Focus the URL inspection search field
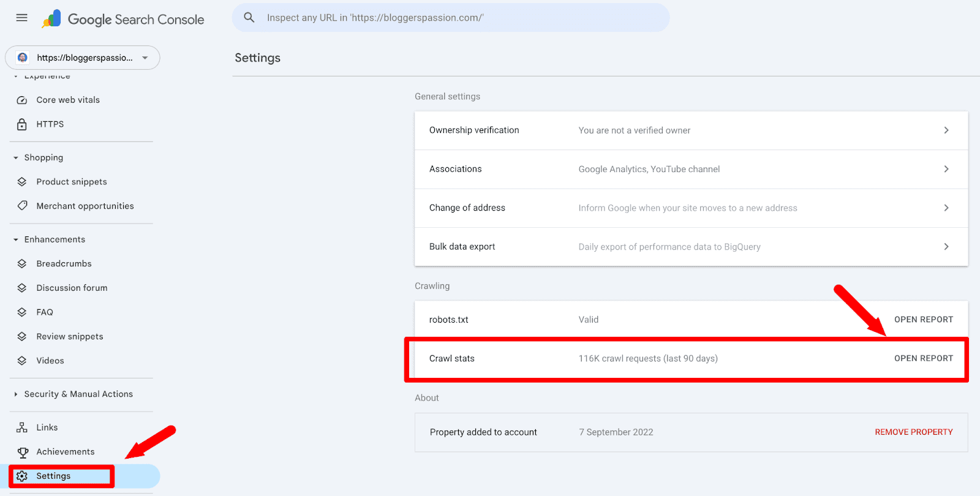980x496 pixels. pos(459,18)
